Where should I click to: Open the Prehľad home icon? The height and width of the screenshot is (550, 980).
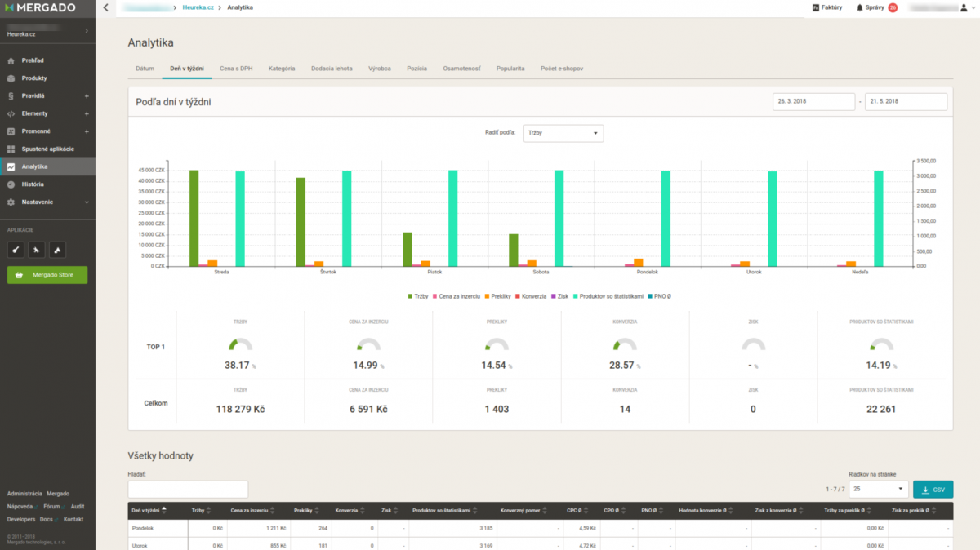[x=11, y=60]
